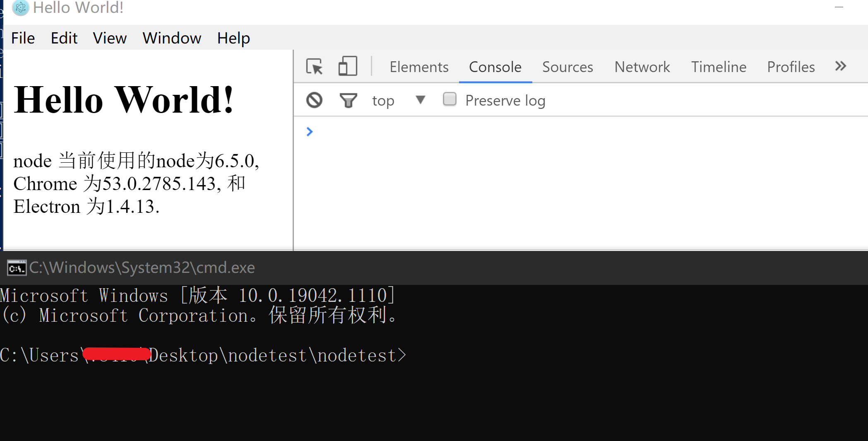This screenshot has height=441, width=868.
Task: Clear the console log icon
Action: [x=314, y=100]
